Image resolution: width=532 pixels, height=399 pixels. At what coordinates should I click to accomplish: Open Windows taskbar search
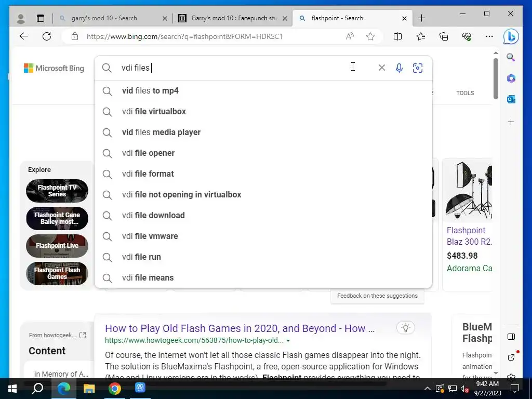tap(37, 389)
